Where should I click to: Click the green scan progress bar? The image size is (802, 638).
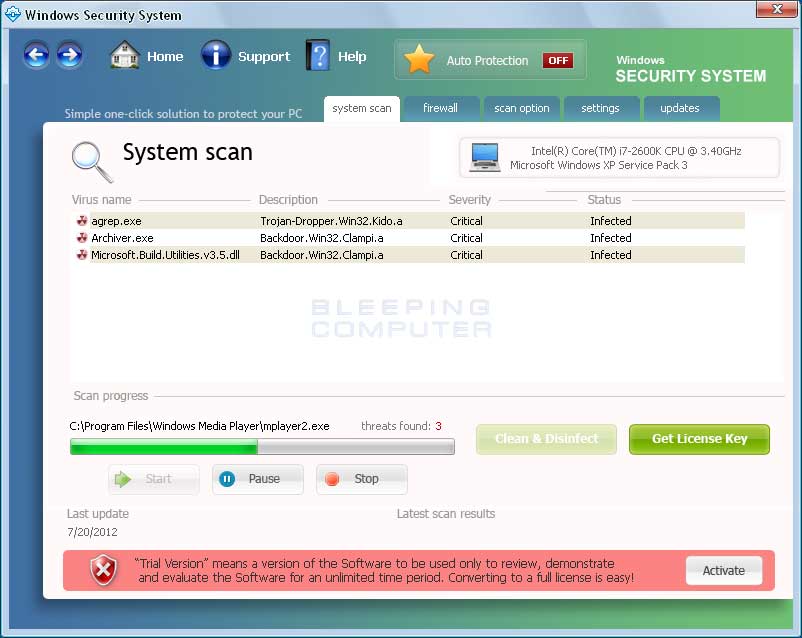(262, 447)
